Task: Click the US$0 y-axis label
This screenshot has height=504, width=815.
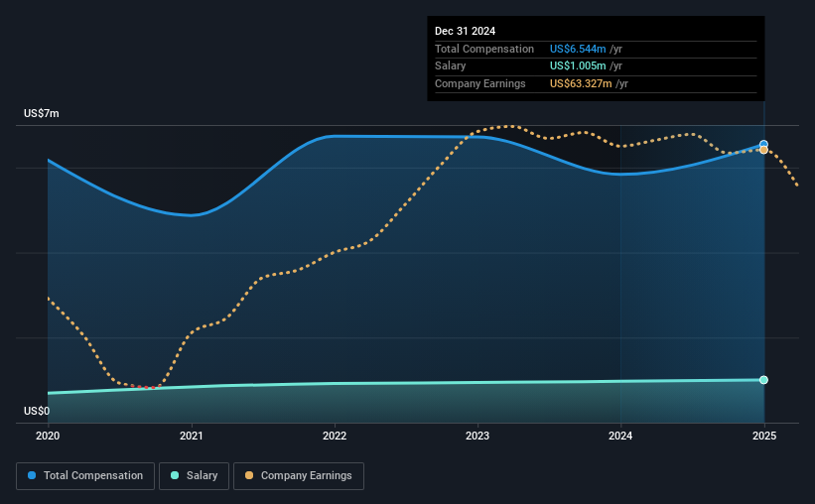Action: (x=37, y=411)
